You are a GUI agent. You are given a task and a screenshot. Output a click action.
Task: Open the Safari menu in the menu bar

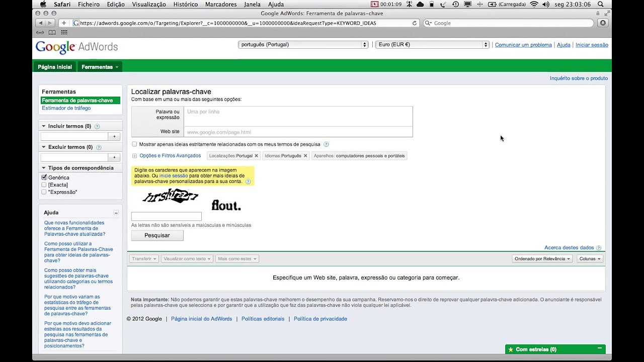pos(62,5)
